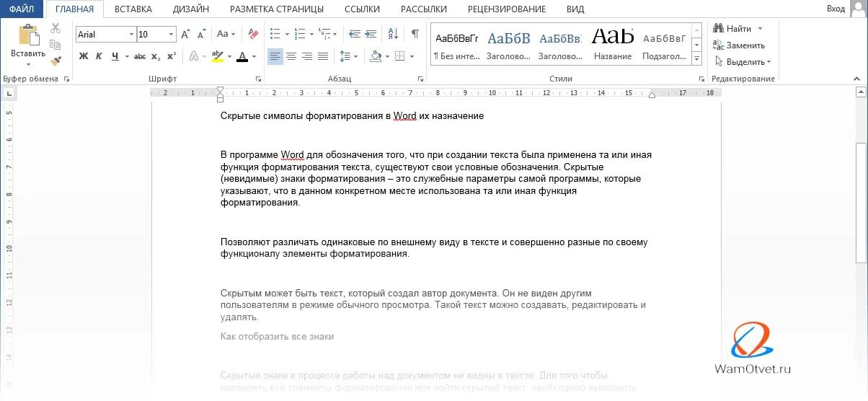Open the Arial font name dropdown
The height and width of the screenshot is (401, 868).
pyautogui.click(x=131, y=34)
